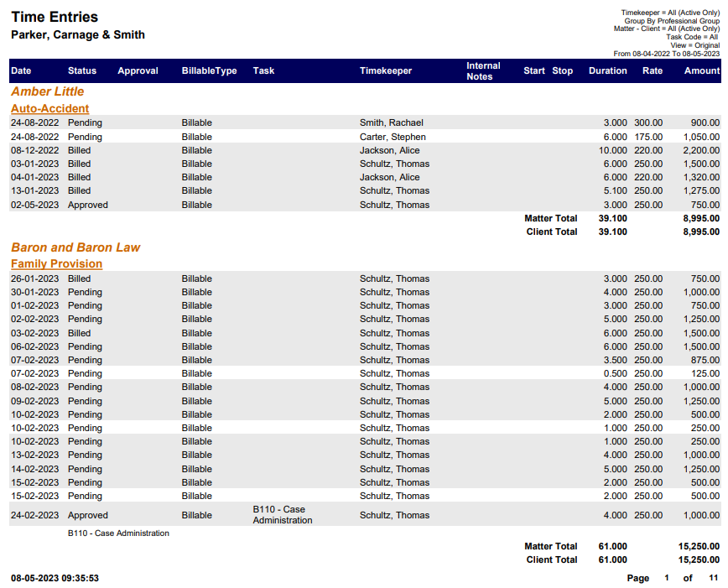Click the Date column header
This screenshot has height=588, width=728.
[21, 70]
